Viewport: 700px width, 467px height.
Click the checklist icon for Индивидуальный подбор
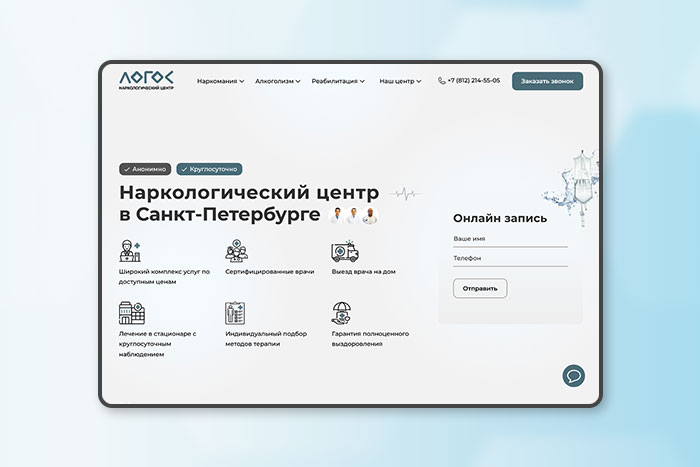point(235,313)
